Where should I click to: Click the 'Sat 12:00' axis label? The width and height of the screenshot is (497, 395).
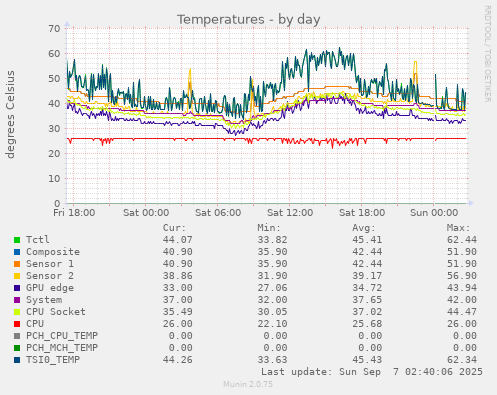pyautogui.click(x=290, y=213)
